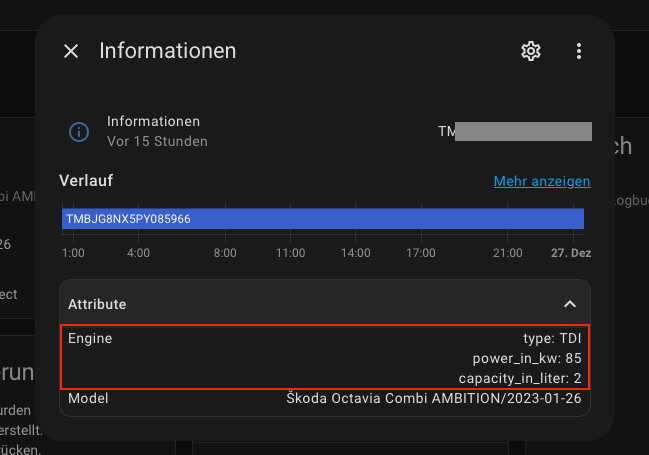The width and height of the screenshot is (649, 455).
Task: Click the blue info circle icon
Action: 79,132
